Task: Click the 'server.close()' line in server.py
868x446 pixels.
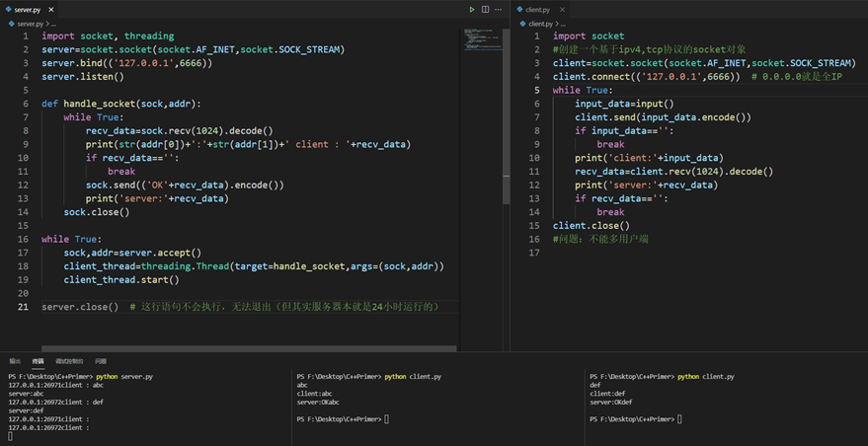Action: (x=80, y=307)
